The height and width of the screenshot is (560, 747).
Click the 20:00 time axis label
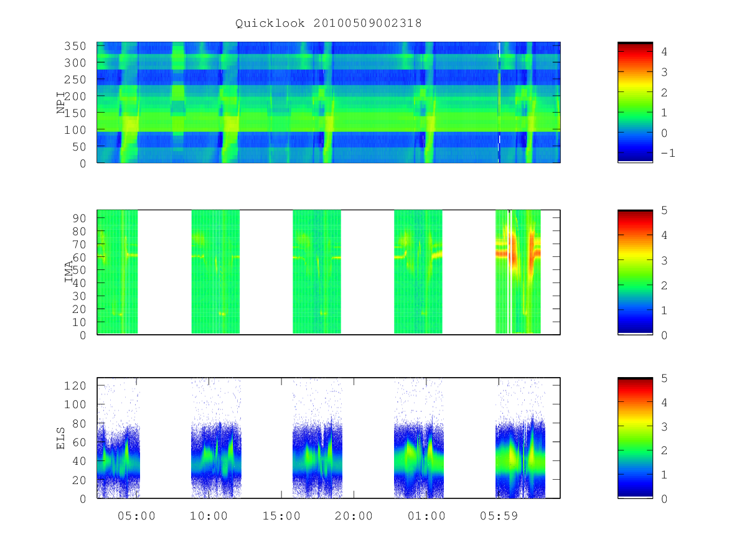354,516
